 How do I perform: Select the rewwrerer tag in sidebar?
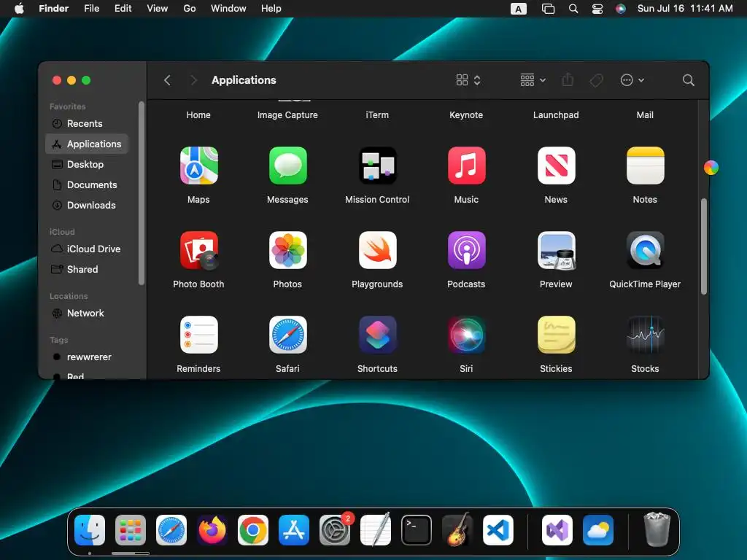coord(87,357)
